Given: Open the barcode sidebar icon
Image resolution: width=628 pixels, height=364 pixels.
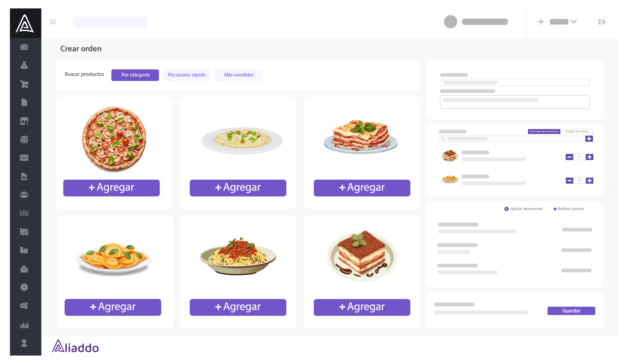Looking at the screenshot, I should pos(24,213).
